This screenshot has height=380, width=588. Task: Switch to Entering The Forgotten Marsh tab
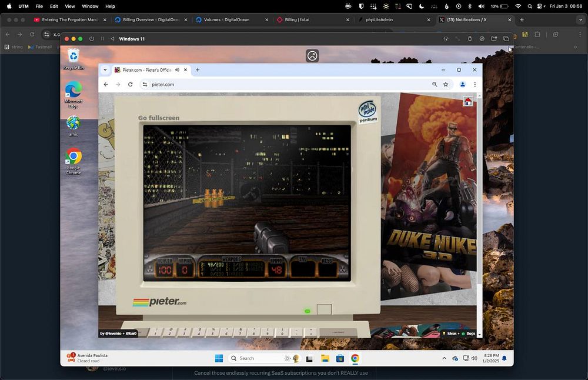[70, 19]
